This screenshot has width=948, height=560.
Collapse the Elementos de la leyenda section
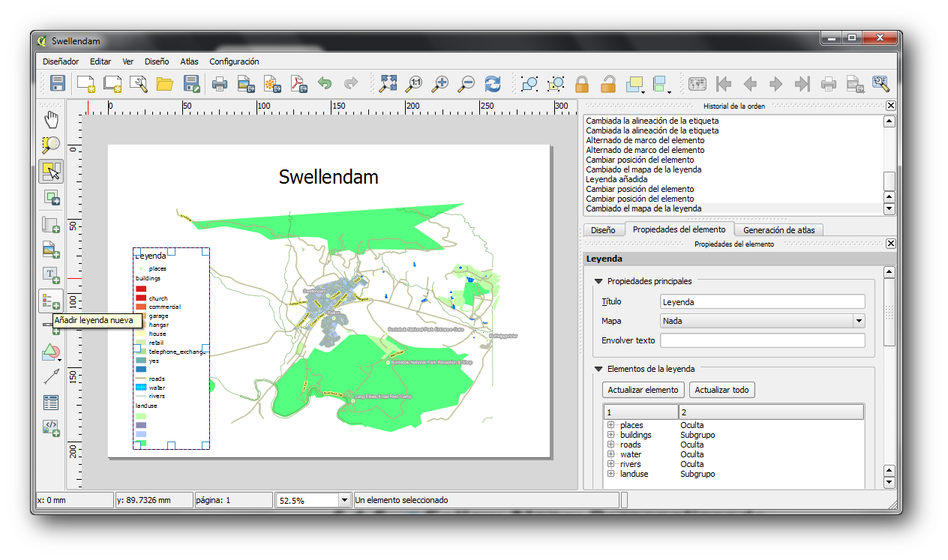tap(598, 369)
